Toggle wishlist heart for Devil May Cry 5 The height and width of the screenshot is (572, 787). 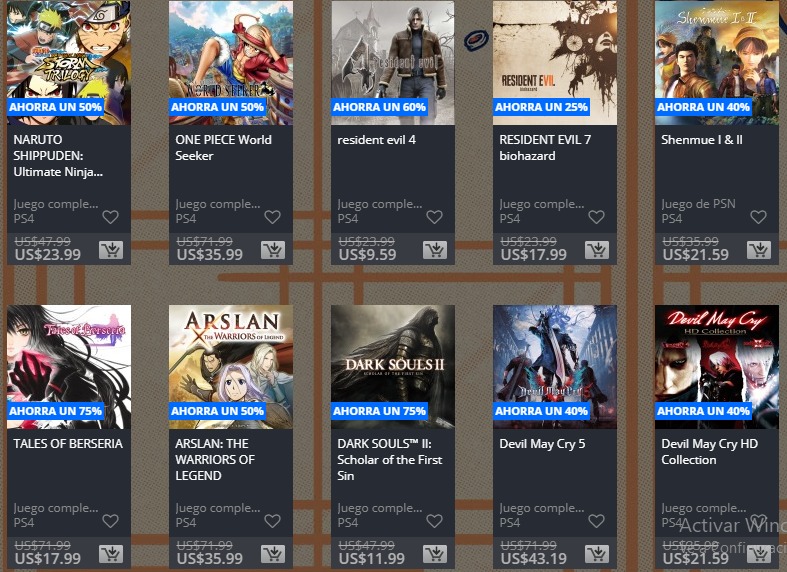(596, 521)
